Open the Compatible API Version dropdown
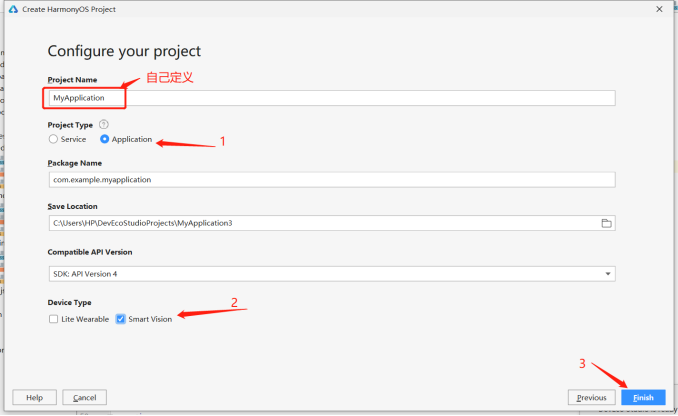This screenshot has height=416, width=678. click(332, 274)
